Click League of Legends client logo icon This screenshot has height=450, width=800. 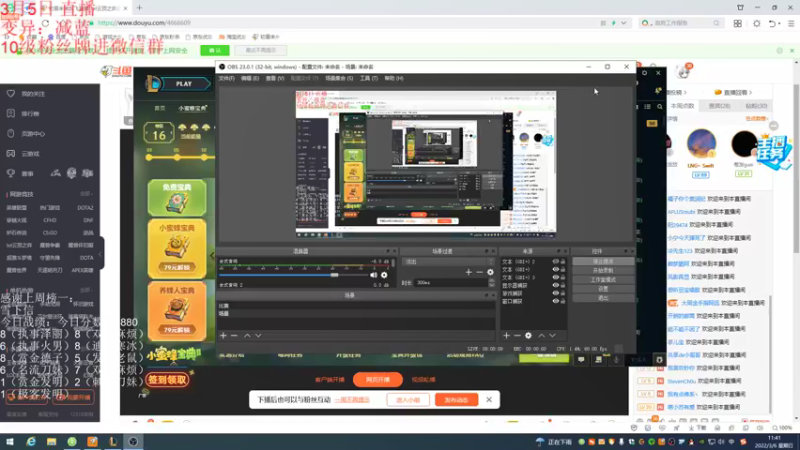point(153,84)
